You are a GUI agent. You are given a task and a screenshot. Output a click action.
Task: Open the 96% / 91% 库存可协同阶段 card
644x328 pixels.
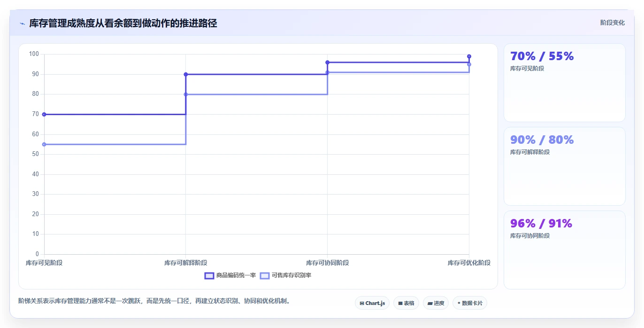pyautogui.click(x=564, y=250)
